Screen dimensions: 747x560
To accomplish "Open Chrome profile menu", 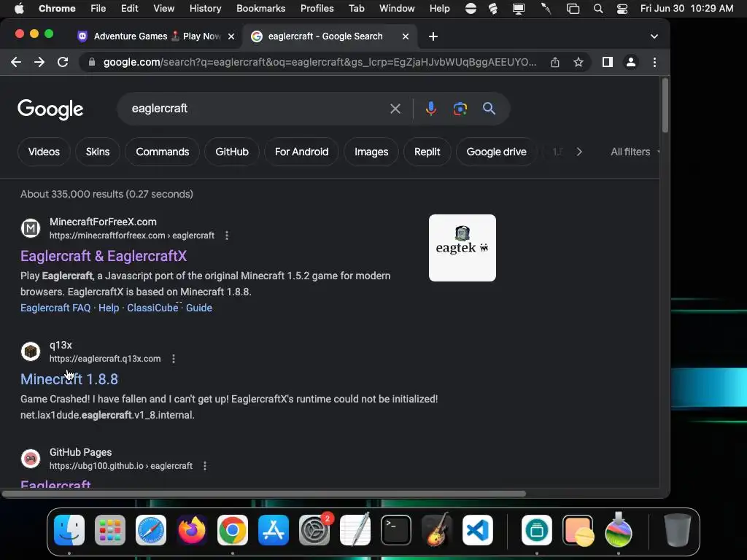I will (631, 62).
